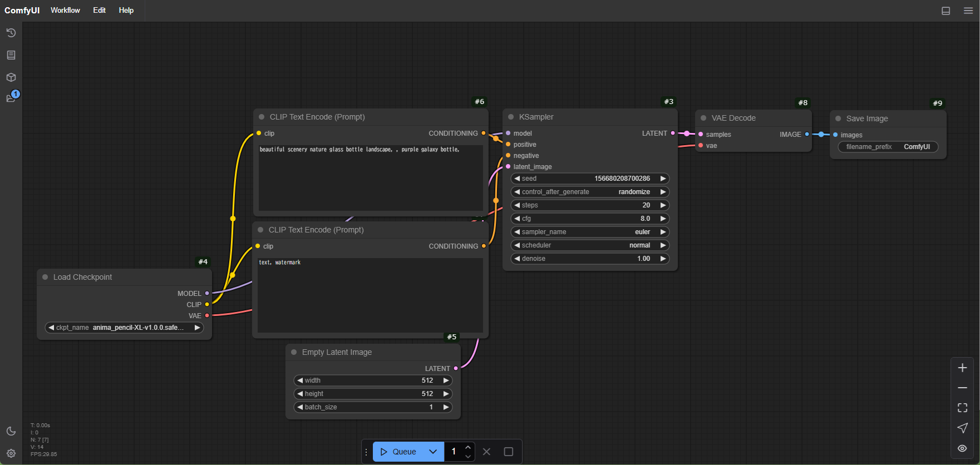
Task: Collapse the Save Image node dot
Action: tap(838, 118)
